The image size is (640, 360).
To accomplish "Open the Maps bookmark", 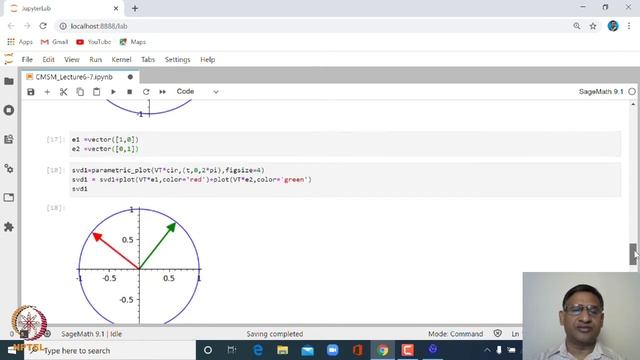I will point(133,42).
